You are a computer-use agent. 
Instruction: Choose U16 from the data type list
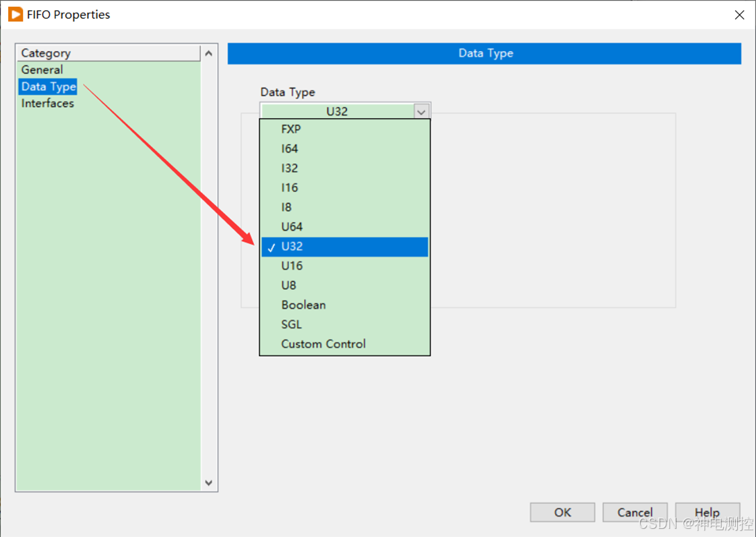(344, 265)
